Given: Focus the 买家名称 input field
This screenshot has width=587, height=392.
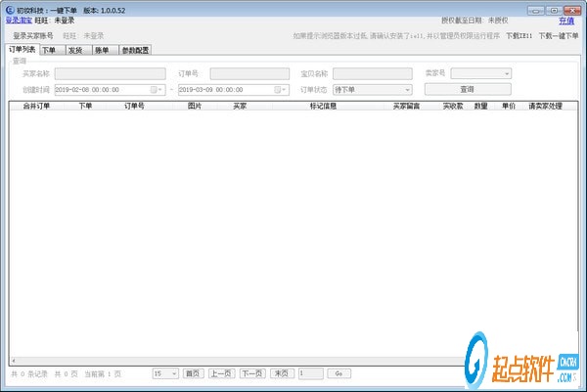Looking at the screenshot, I should coord(110,73).
